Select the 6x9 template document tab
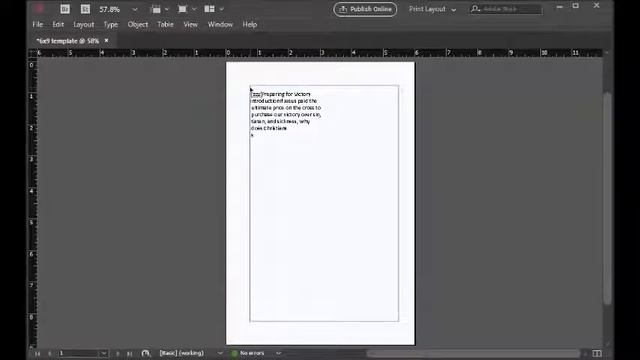The height and width of the screenshot is (360, 640). click(68, 41)
